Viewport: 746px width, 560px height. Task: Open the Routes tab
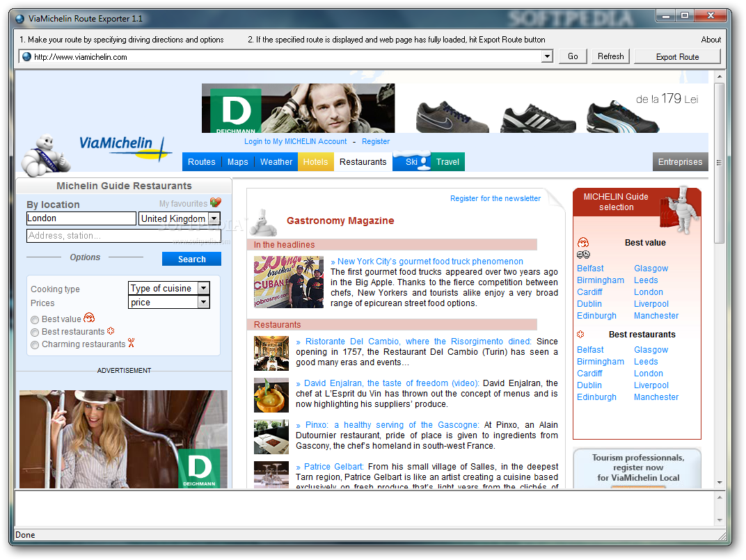(x=202, y=162)
